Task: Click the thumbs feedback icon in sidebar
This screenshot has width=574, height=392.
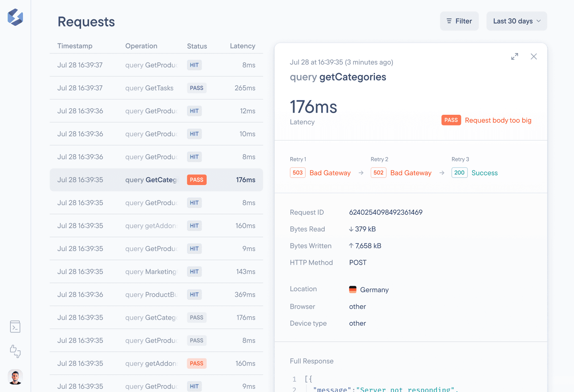Action: click(x=15, y=351)
